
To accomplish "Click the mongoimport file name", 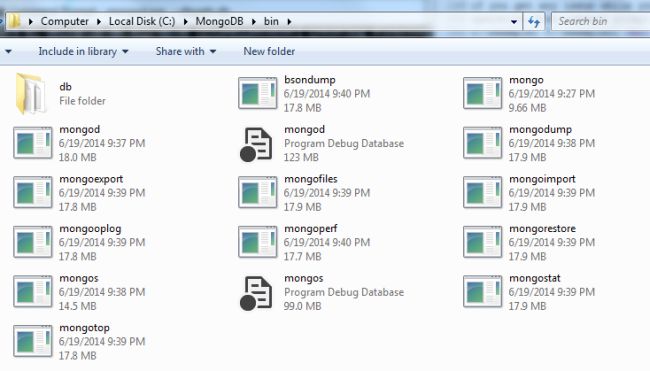I will 542,179.
